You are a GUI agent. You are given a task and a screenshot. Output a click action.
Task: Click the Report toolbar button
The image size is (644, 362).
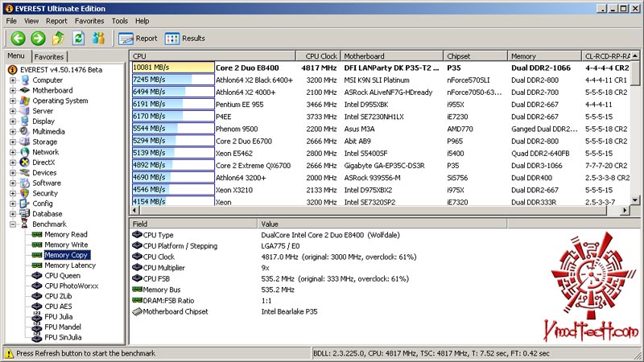pos(138,39)
